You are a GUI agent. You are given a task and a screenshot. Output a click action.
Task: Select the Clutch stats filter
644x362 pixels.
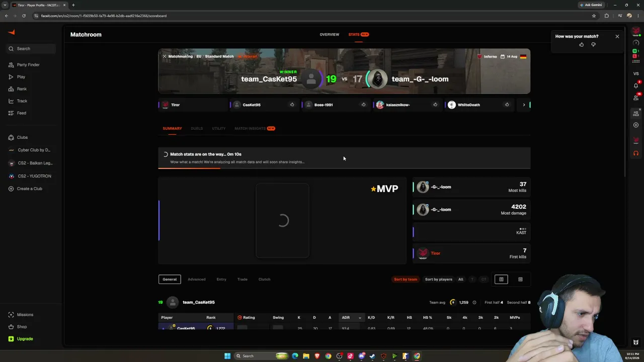[264, 279]
